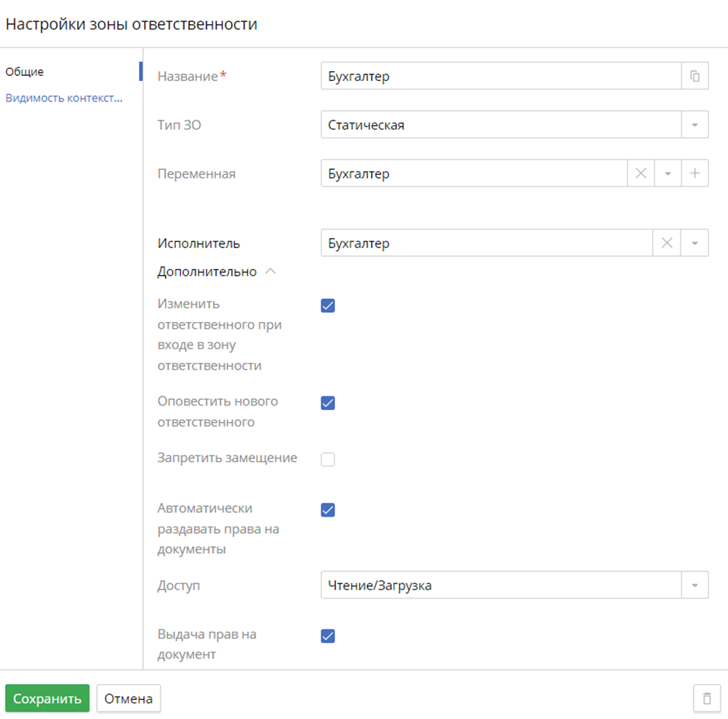Viewport: 728px width, 719px height.
Task: Switch to the 'Видимость контекст...' tab
Action: coord(64,98)
